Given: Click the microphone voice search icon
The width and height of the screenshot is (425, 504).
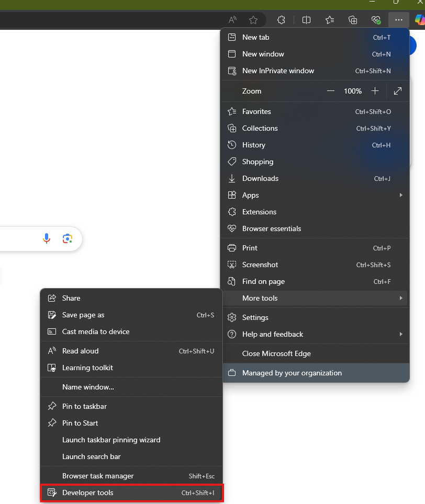Looking at the screenshot, I should coord(47,239).
